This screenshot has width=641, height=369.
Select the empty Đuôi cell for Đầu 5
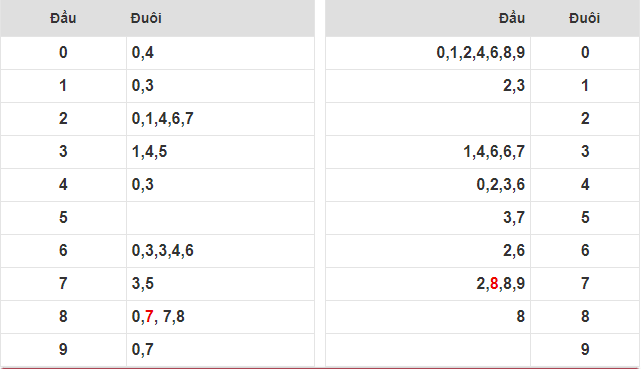(x=220, y=217)
